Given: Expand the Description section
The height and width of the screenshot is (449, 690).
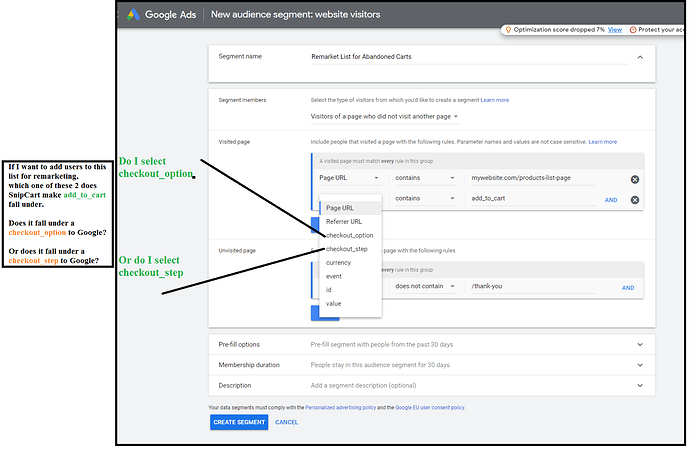Looking at the screenshot, I should pyautogui.click(x=640, y=386).
